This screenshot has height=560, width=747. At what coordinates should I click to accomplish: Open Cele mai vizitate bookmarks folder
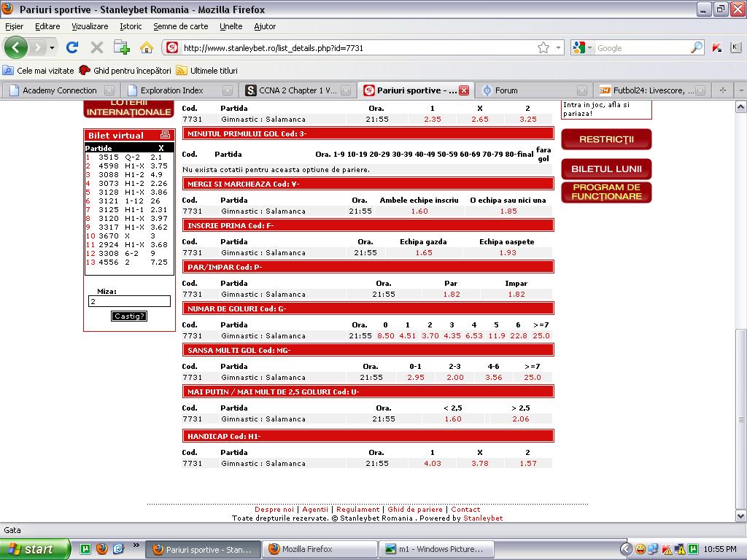point(39,71)
